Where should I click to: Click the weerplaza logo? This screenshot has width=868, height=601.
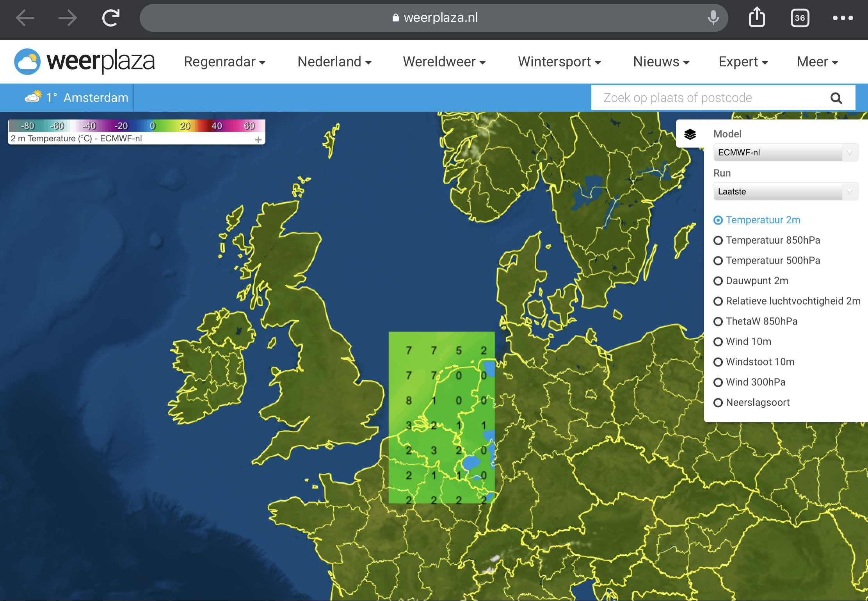coord(84,61)
